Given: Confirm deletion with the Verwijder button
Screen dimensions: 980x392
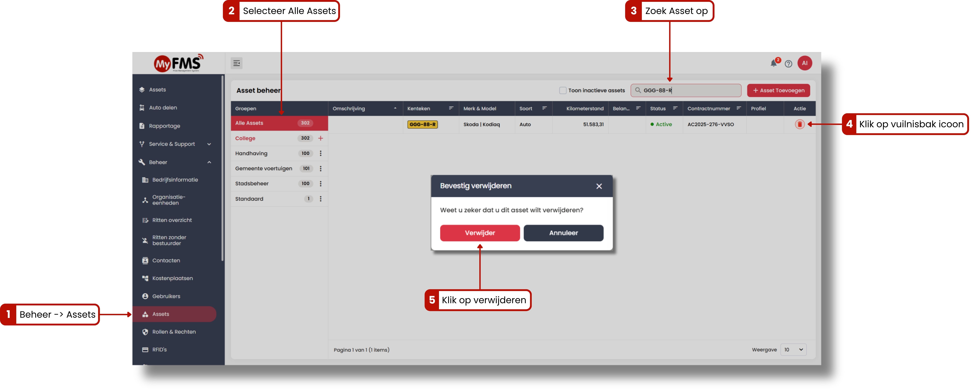Looking at the screenshot, I should (x=480, y=233).
